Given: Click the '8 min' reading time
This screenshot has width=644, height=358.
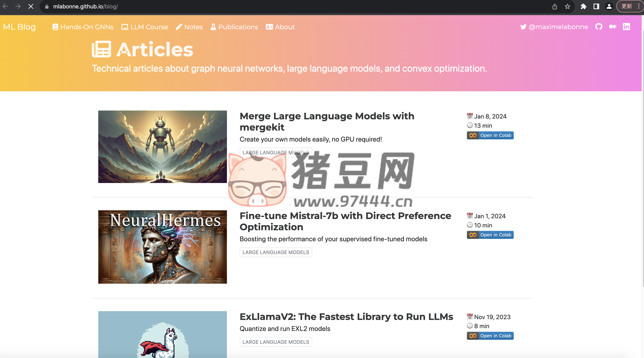Looking at the screenshot, I should [481, 326].
